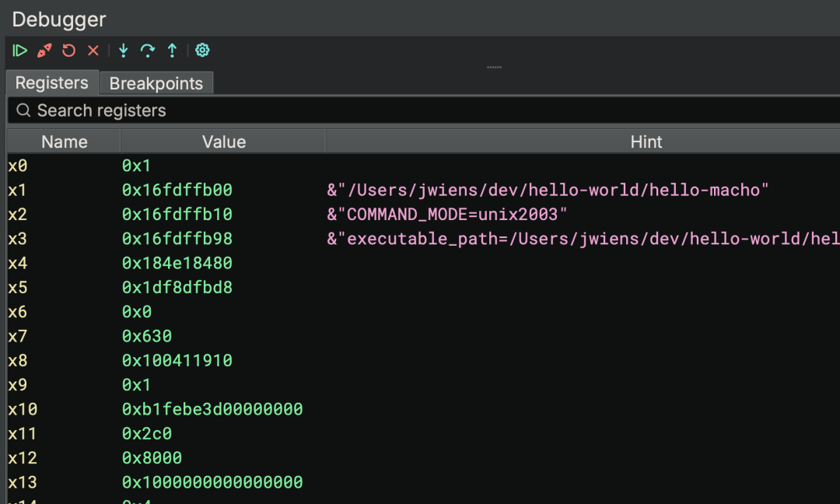This screenshot has width=840, height=504.
Task: Click the Step Into arrow icon
Action: coord(123,51)
